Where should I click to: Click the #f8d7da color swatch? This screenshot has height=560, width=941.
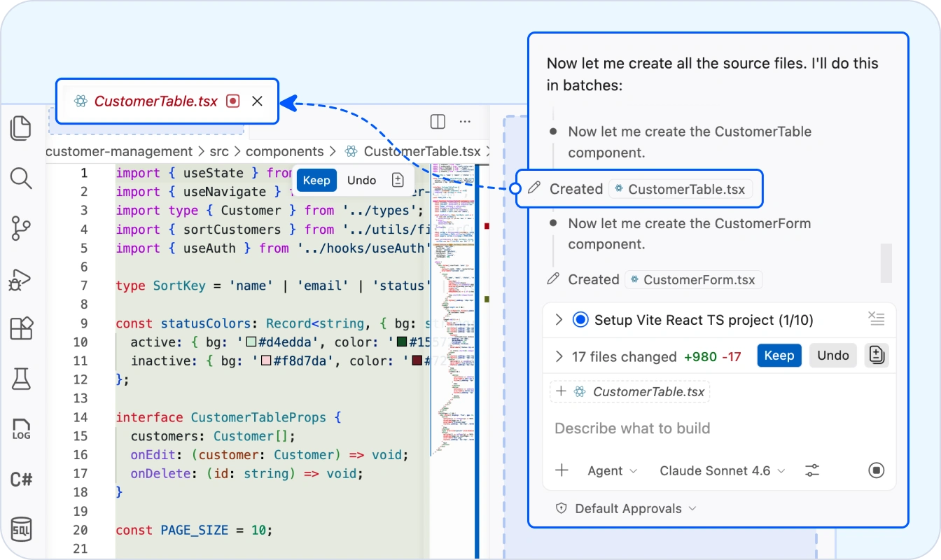click(x=266, y=361)
